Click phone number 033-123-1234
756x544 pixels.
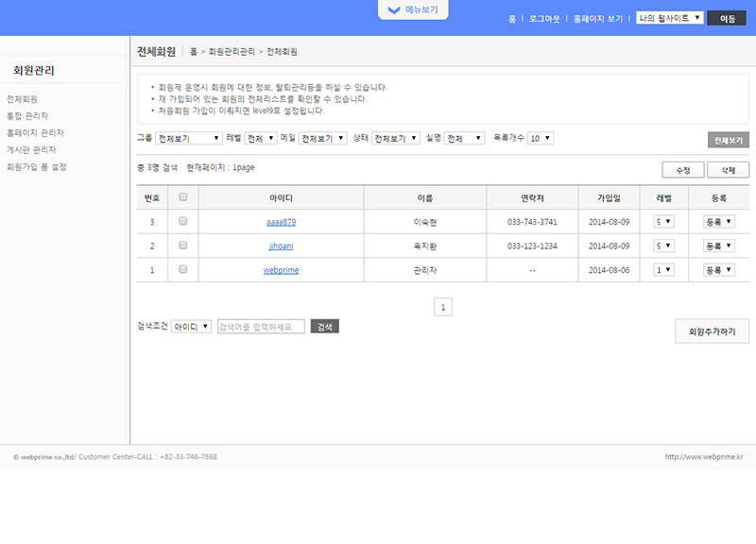532,246
